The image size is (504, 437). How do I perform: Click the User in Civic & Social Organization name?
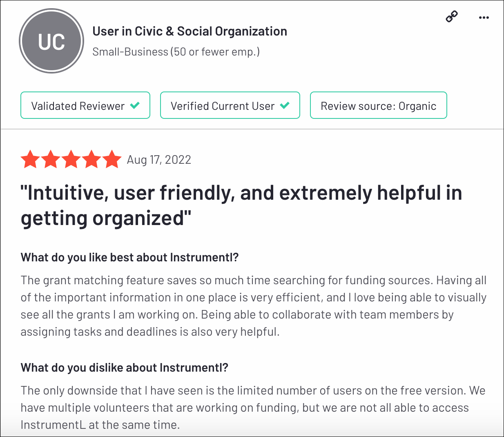point(190,31)
